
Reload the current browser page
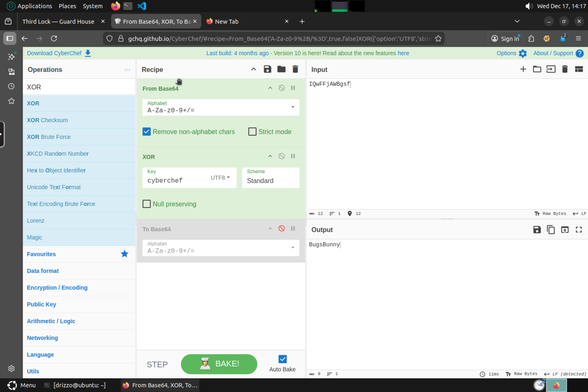54,38
